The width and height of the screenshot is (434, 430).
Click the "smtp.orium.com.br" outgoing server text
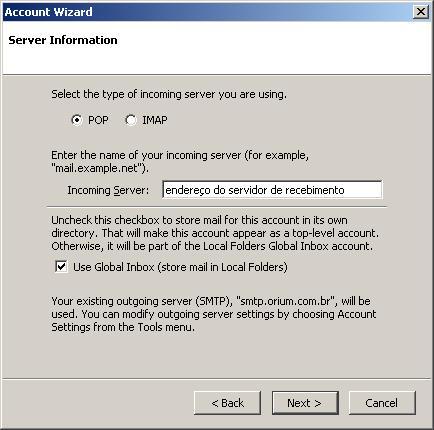pyautogui.click(x=285, y=301)
